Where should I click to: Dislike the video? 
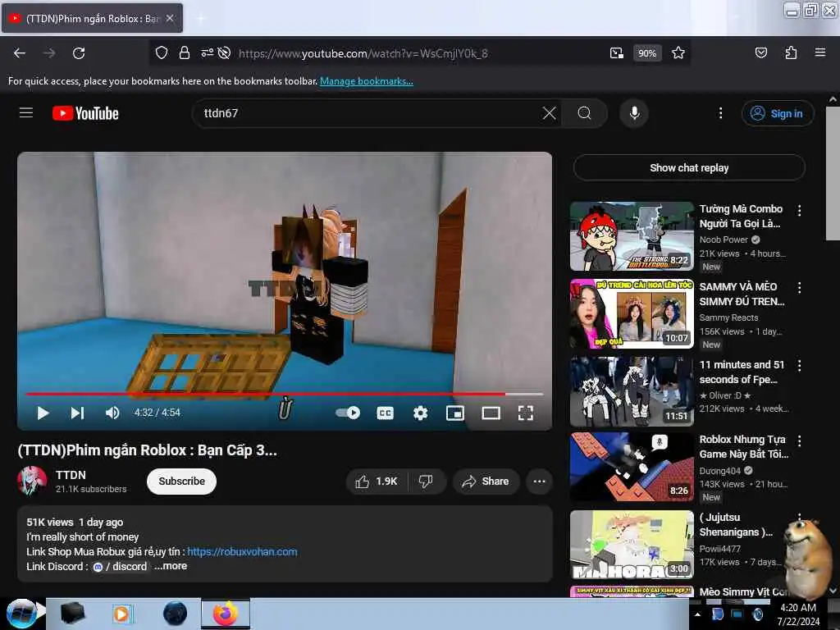pyautogui.click(x=427, y=481)
